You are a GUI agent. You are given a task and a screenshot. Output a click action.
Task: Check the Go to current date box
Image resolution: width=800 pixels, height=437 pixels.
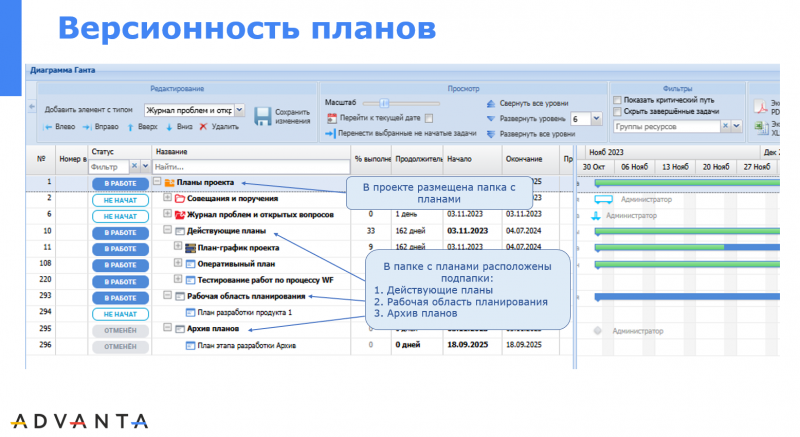(428, 117)
